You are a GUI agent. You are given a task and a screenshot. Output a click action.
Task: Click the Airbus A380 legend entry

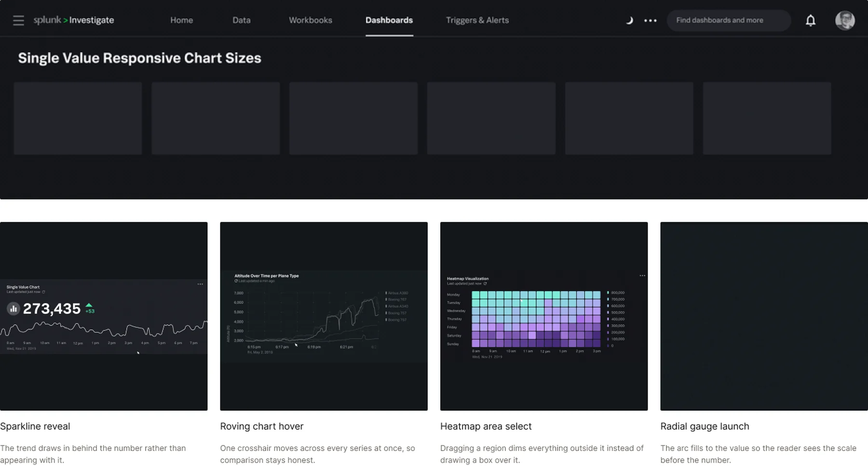coord(397,293)
